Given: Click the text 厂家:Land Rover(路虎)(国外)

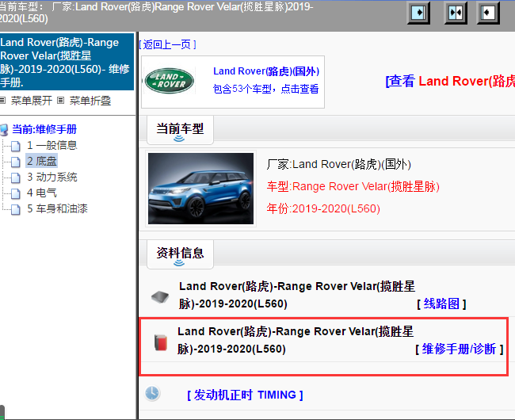Looking at the screenshot, I should (x=338, y=164).
